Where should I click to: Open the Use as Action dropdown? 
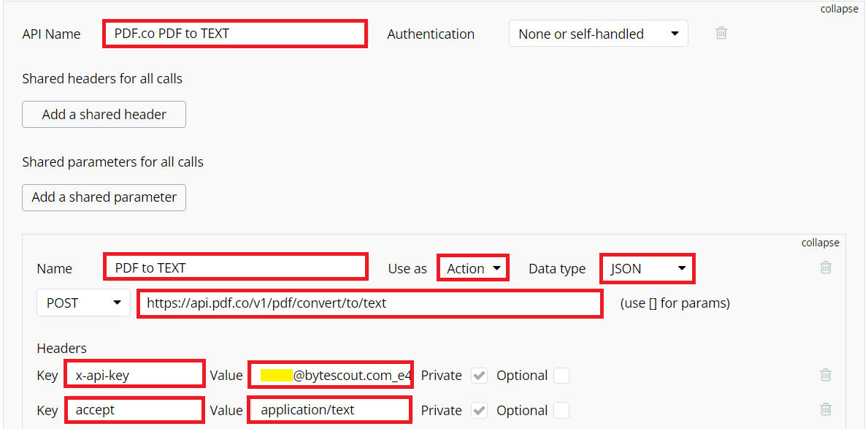coord(473,268)
